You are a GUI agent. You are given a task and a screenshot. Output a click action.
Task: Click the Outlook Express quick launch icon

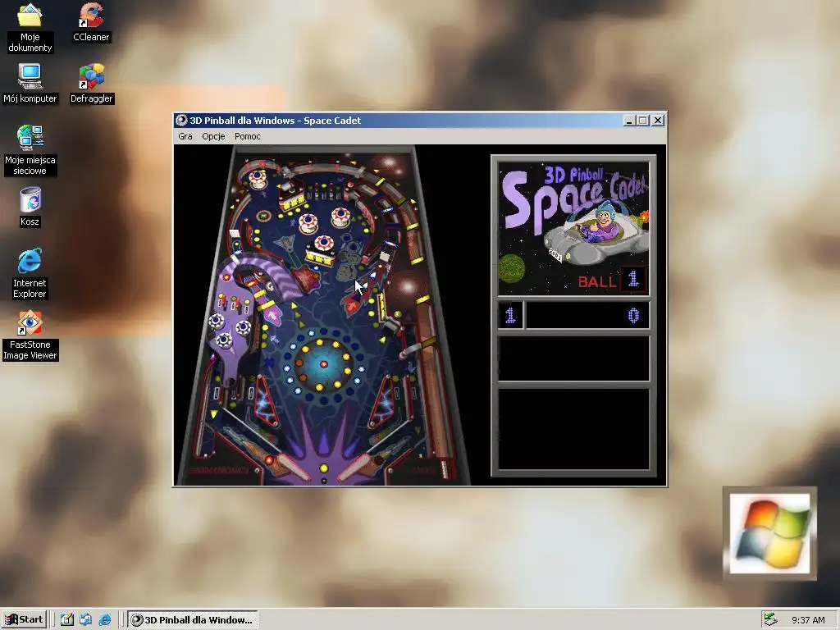tap(85, 620)
